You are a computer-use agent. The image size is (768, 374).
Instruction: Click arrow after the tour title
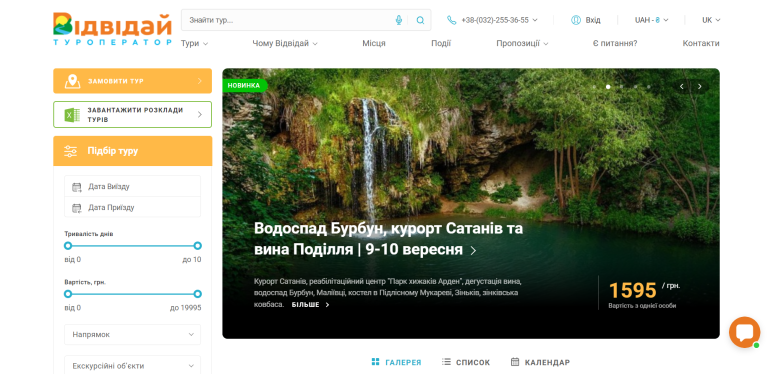pos(473,251)
